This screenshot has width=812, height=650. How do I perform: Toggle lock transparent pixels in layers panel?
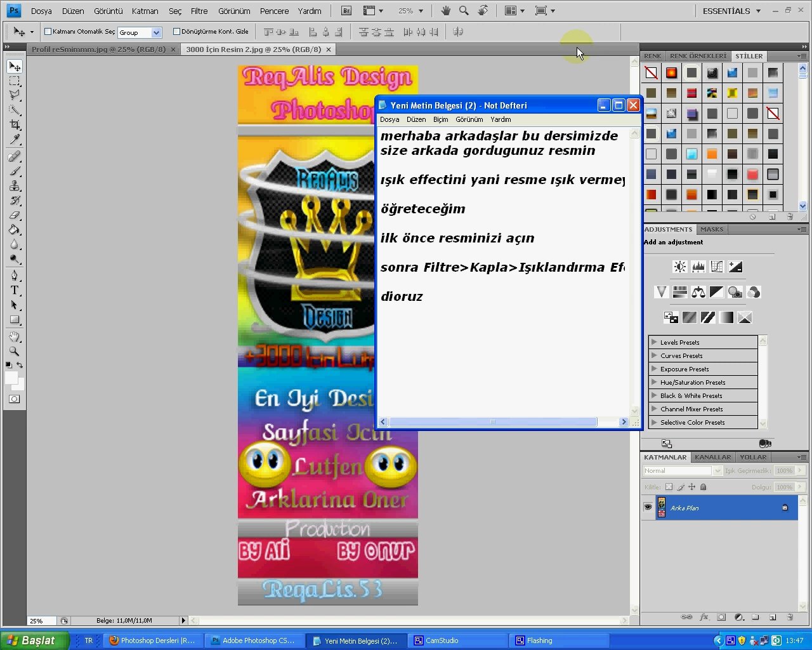pos(669,487)
